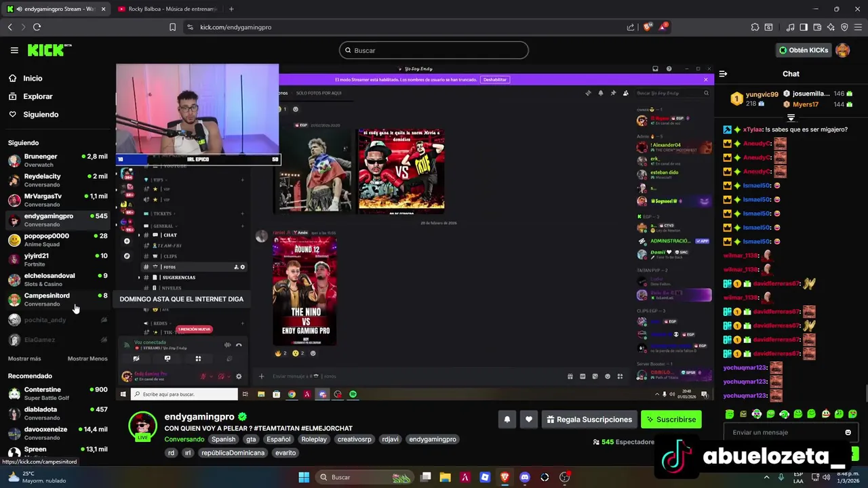
Task: Collapse the chat panel arrow icon
Action: (x=723, y=74)
